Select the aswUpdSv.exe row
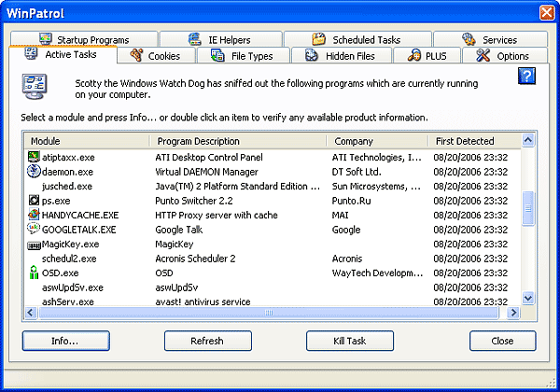 point(273,287)
